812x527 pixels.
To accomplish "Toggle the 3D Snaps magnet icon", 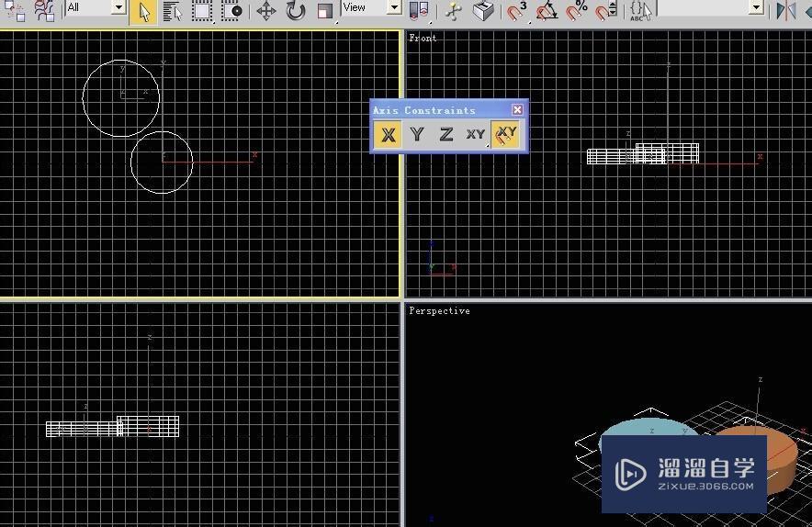I will pyautogui.click(x=516, y=11).
